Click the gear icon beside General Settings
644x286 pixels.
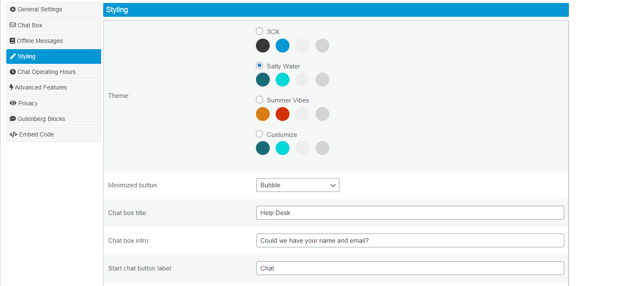click(13, 9)
